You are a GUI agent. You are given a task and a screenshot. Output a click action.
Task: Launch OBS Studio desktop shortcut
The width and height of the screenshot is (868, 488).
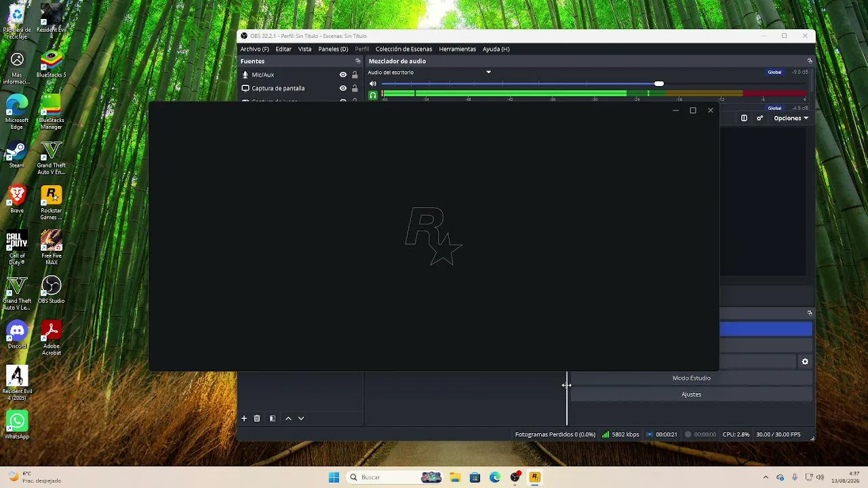52,291
